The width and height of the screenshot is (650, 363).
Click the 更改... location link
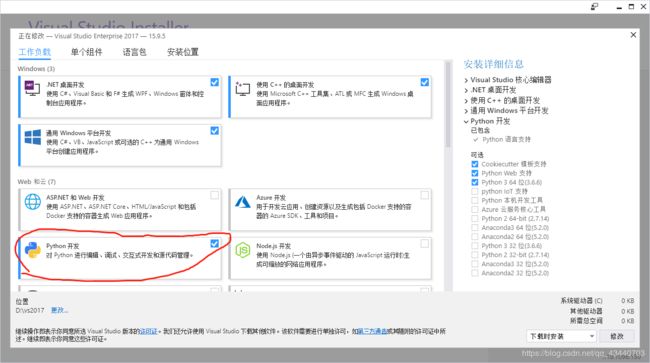[x=59, y=310]
